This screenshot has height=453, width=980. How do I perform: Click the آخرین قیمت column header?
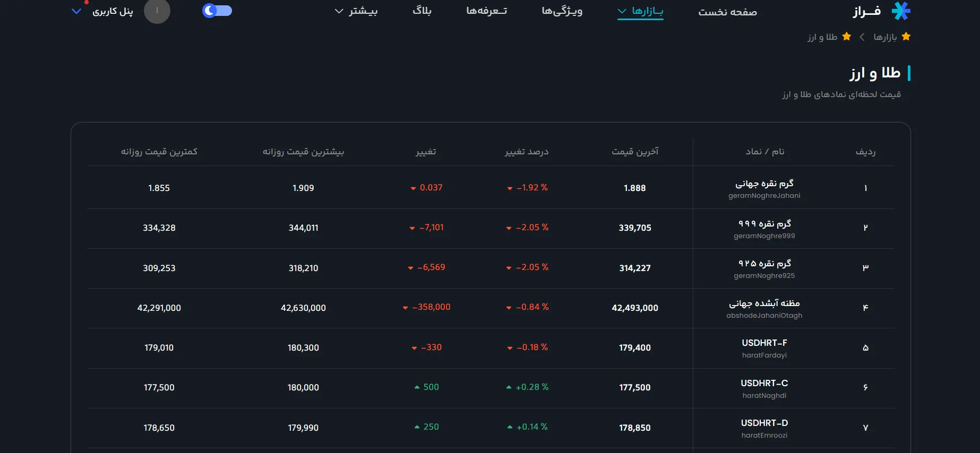635,152
